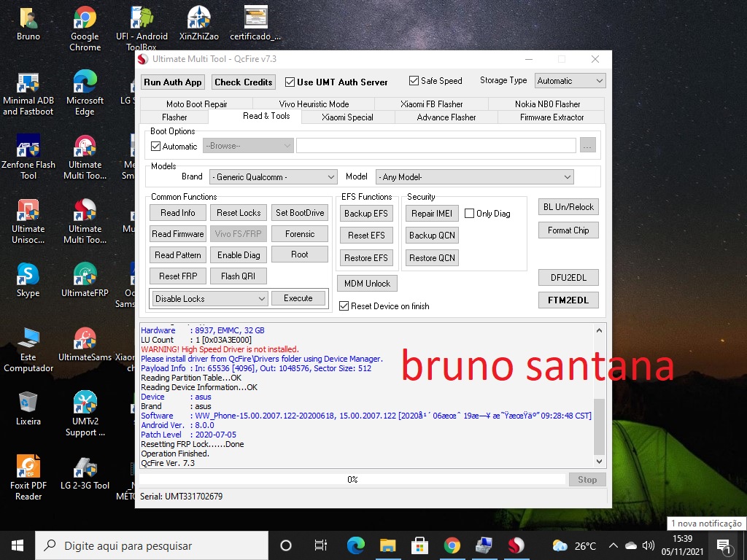Open the Xiaomi FB Flasher tab
This screenshot has height=560, width=747.
click(x=432, y=104)
